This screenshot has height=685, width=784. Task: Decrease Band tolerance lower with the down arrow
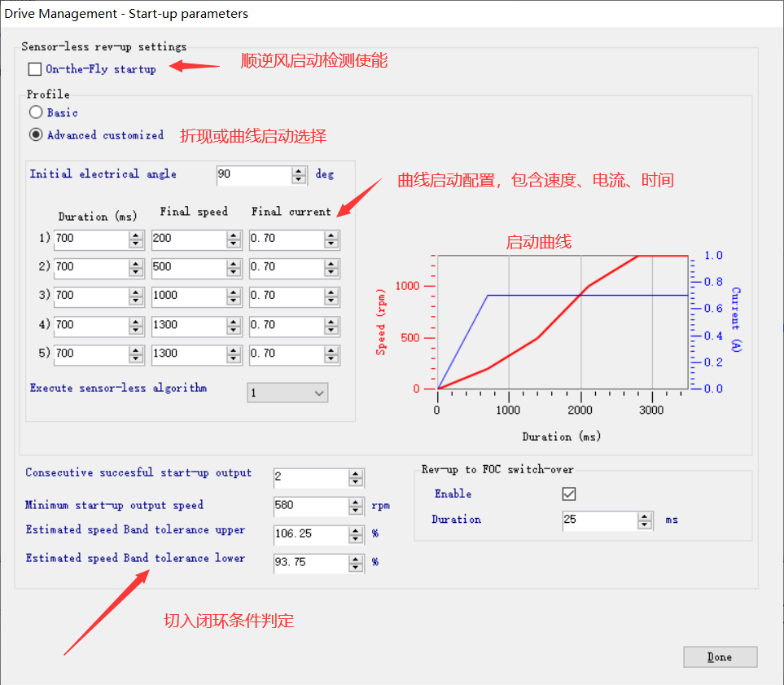coord(356,568)
